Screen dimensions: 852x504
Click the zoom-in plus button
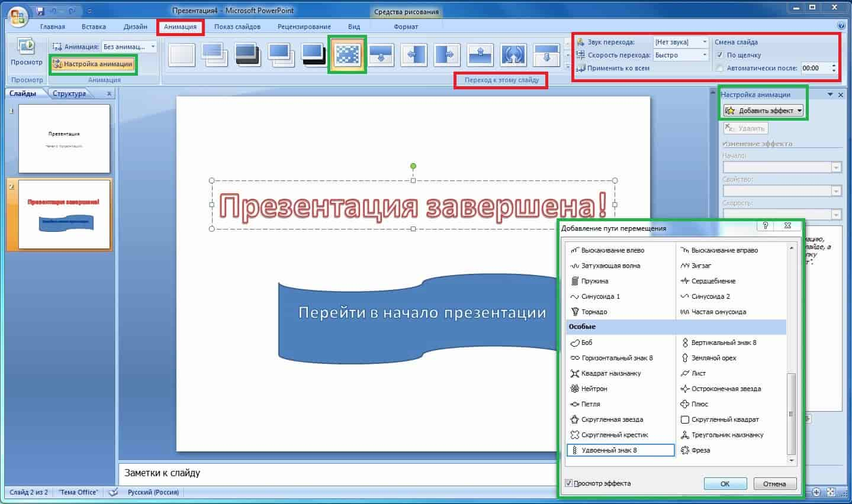coord(816,492)
